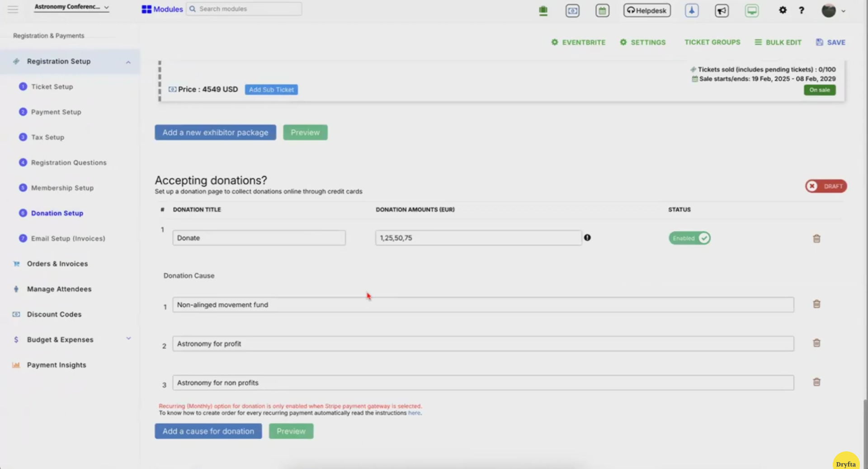This screenshot has width=868, height=469.
Task: Click Add a new exhibitor package
Action: pyautogui.click(x=215, y=132)
